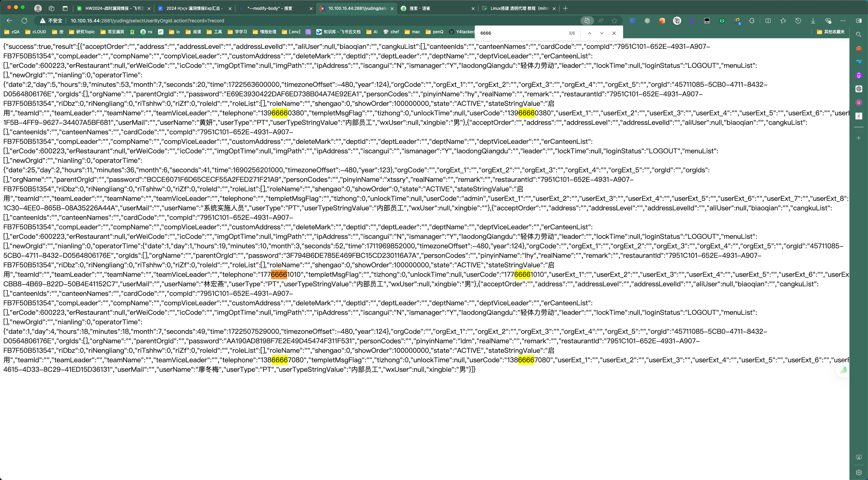
Task: Add a new sidebar app with plus
Action: (859, 138)
